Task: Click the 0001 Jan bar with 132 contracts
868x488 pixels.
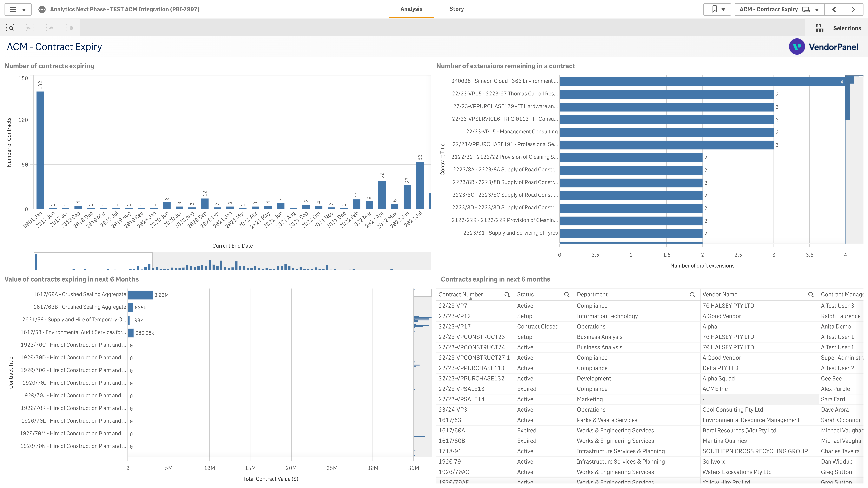Action: (40, 150)
